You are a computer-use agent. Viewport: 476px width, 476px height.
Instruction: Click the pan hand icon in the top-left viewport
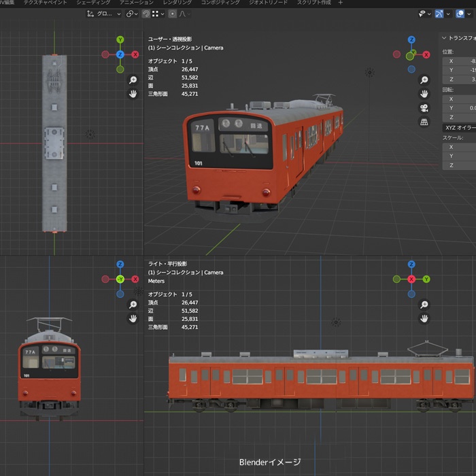pyautogui.click(x=133, y=94)
